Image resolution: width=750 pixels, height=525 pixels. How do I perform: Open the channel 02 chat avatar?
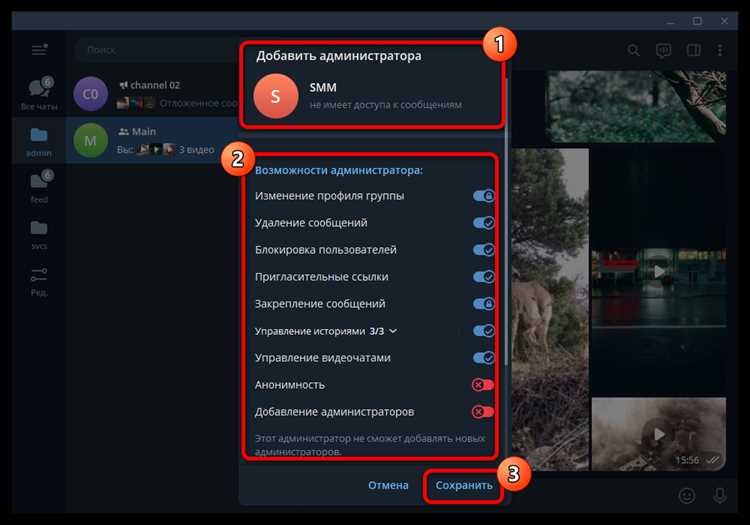91,94
